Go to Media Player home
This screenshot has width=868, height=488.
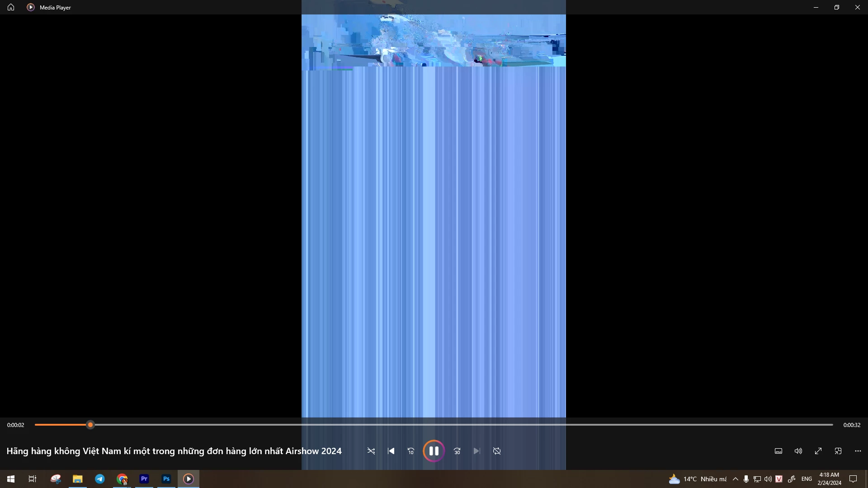pyautogui.click(x=11, y=7)
